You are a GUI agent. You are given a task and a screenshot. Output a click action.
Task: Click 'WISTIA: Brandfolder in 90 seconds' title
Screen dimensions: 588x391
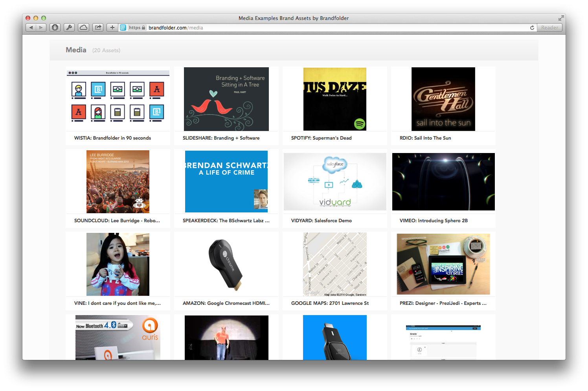[112, 138]
